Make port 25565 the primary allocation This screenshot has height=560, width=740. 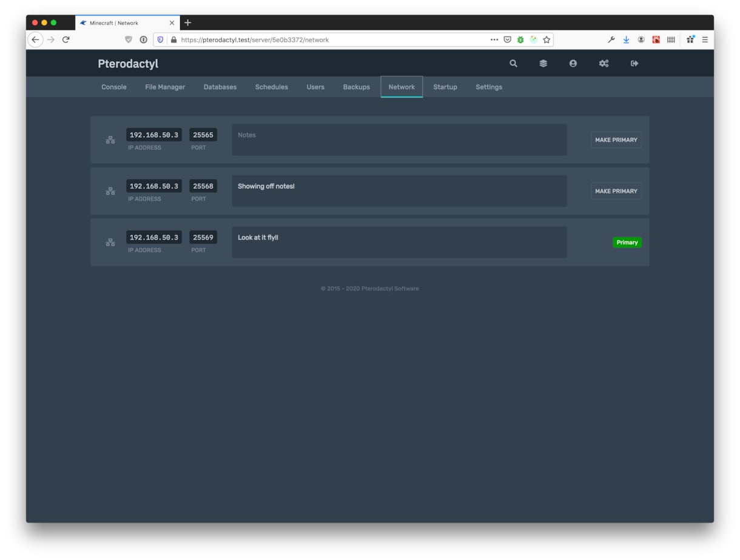616,140
